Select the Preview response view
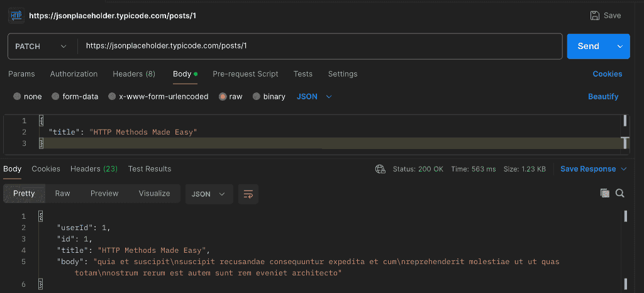 (x=104, y=193)
